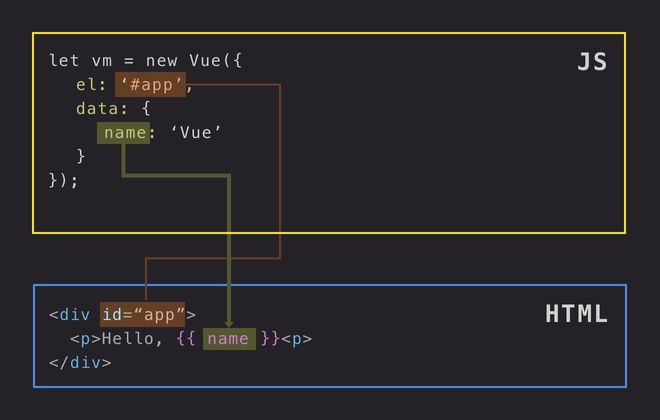Click the 'el:' property key
This screenshot has width=660, height=420.
pos(90,85)
